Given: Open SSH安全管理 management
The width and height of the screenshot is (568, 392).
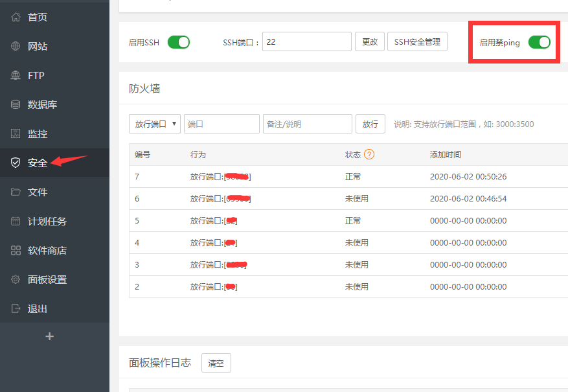Looking at the screenshot, I should (417, 41).
